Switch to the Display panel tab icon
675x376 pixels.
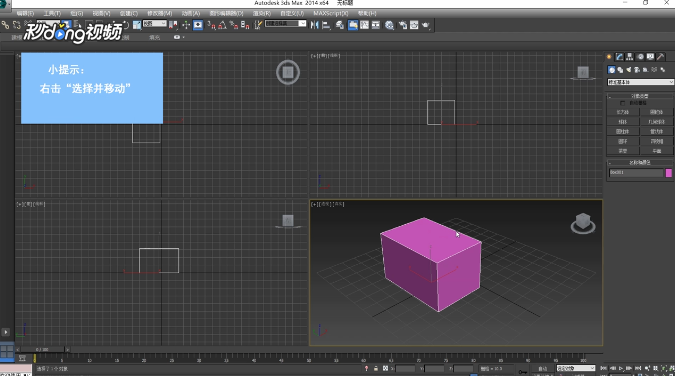[650, 56]
